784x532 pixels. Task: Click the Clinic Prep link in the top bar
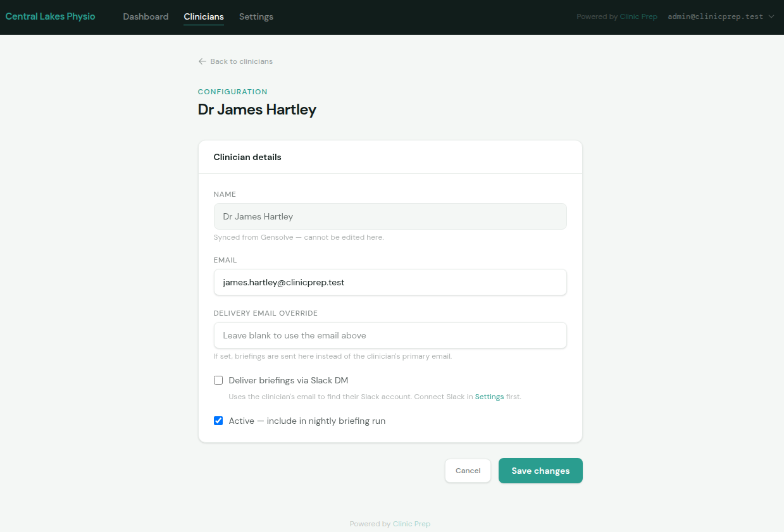pyautogui.click(x=638, y=16)
